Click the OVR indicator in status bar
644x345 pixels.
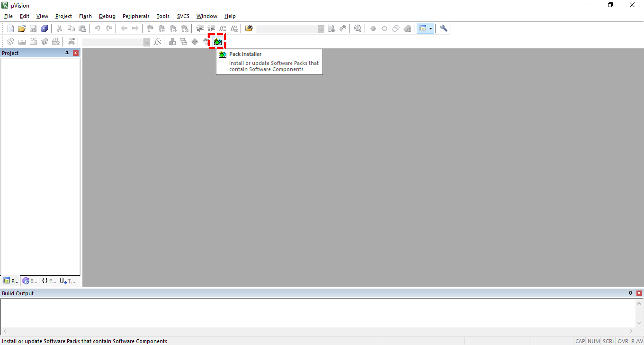(623, 341)
